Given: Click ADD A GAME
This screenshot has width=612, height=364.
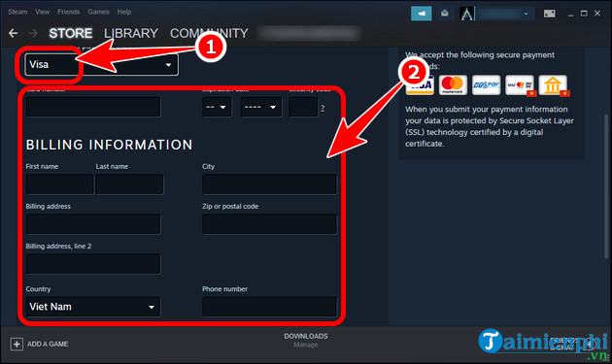Looking at the screenshot, I should [x=48, y=345].
